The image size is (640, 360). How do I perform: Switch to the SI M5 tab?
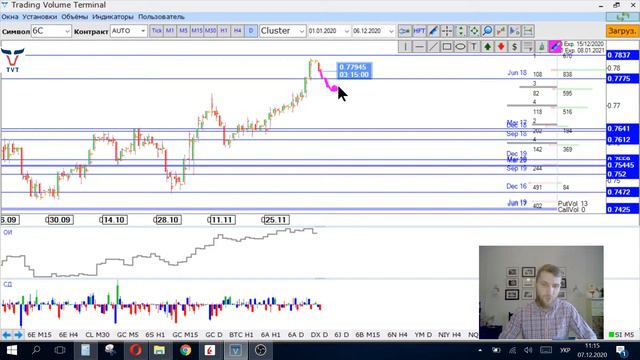coord(622,335)
